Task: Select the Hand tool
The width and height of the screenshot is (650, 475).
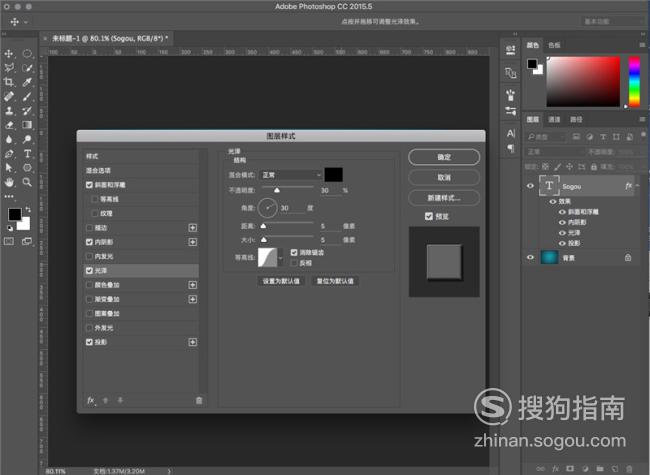Action: pos(9,182)
